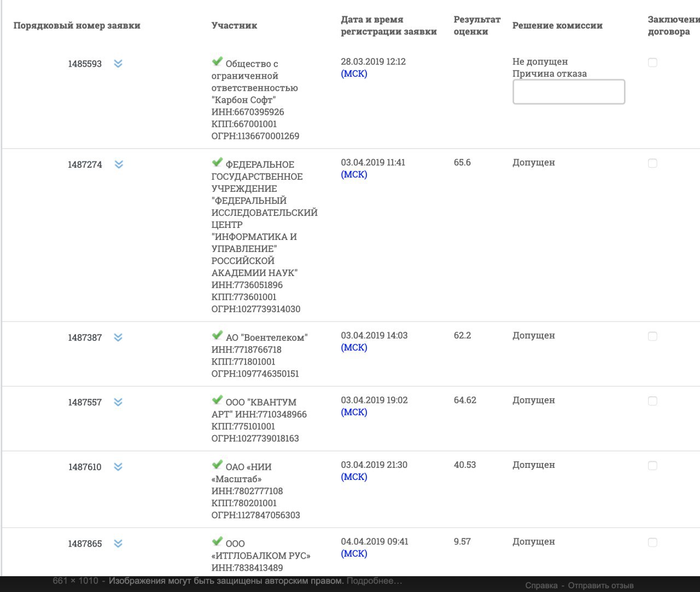Screen dimensions: 700x592
Task: Click (МСК) link under 03.04.2019 11:41
Action: click(x=354, y=174)
